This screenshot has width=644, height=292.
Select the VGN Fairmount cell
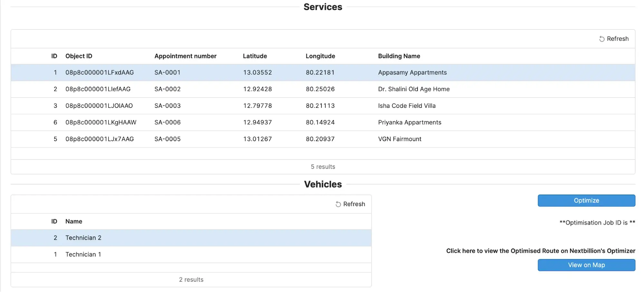(399, 139)
